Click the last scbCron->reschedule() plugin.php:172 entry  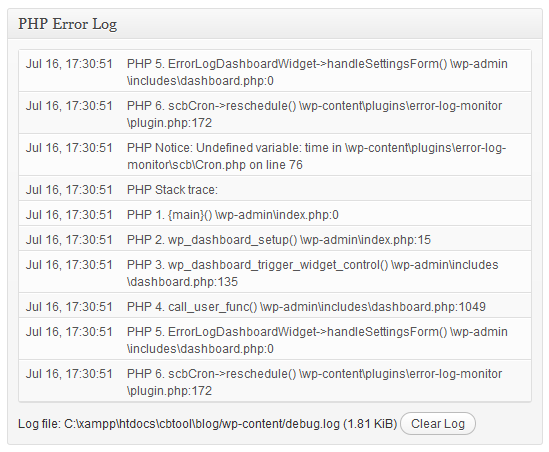coord(275,381)
